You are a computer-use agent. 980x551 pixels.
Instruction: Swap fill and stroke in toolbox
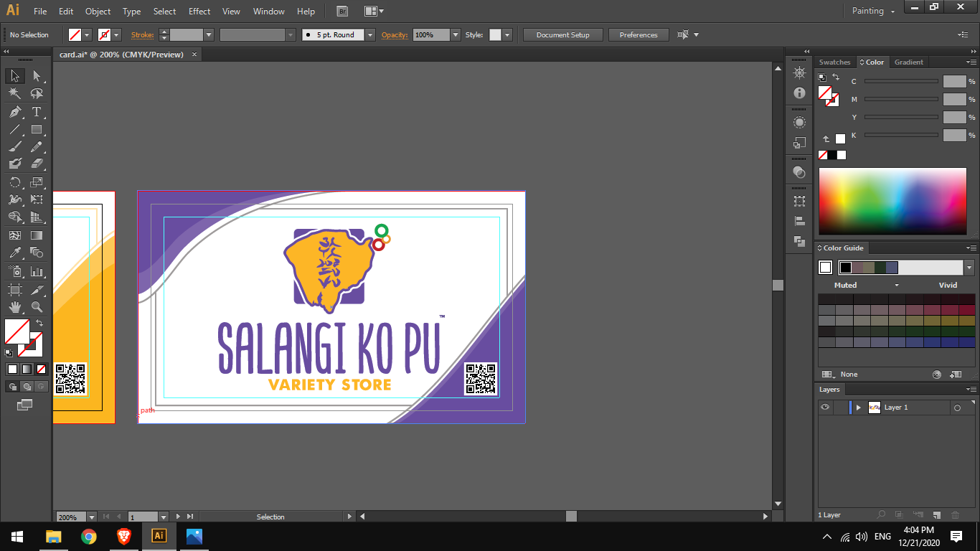(x=39, y=323)
